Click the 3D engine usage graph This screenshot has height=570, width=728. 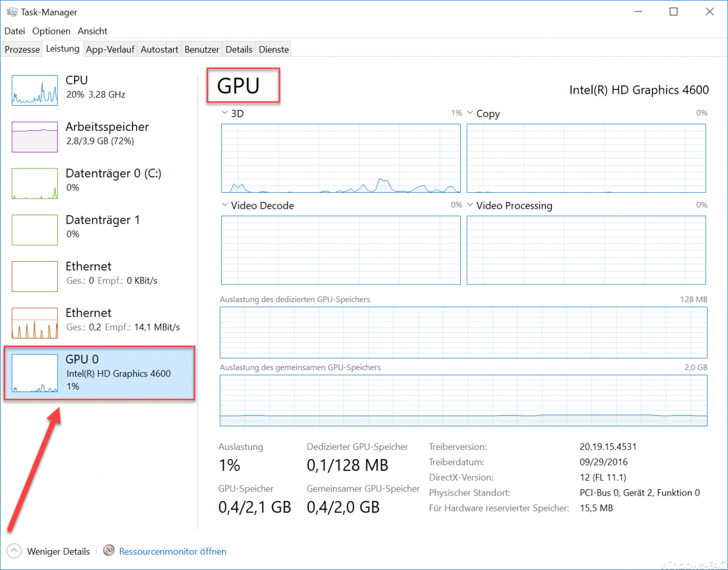(341, 158)
